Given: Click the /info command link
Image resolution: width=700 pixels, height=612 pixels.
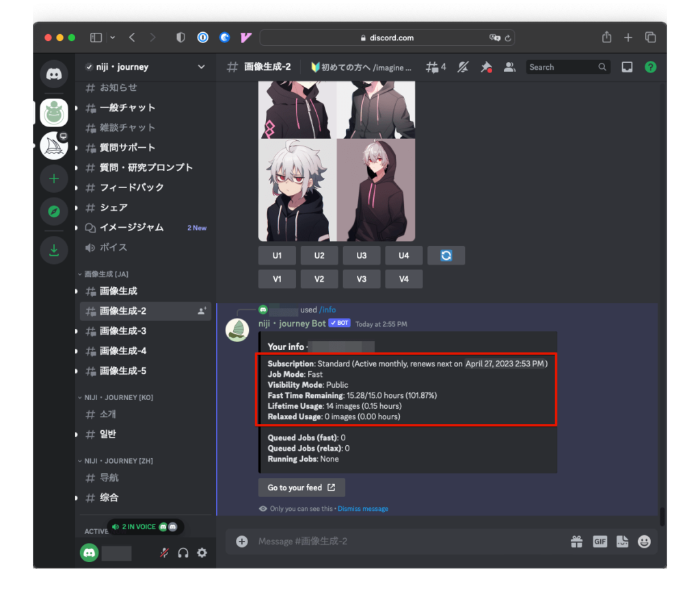Looking at the screenshot, I should click(x=327, y=310).
